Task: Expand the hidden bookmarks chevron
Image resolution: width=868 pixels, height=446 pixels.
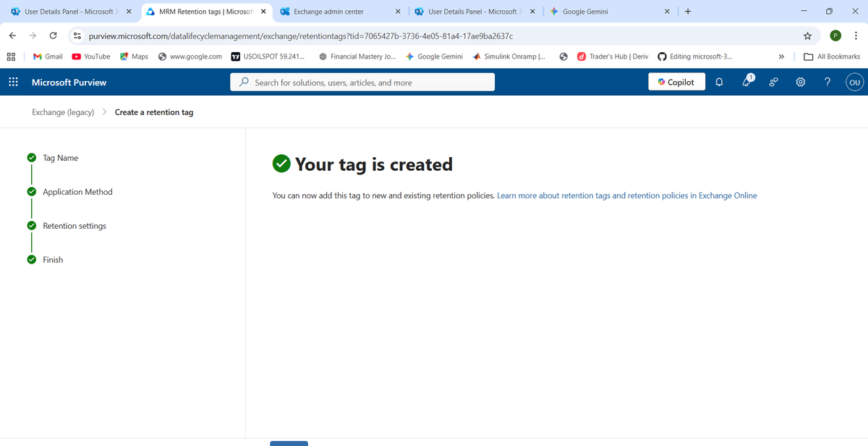Action: tap(781, 56)
